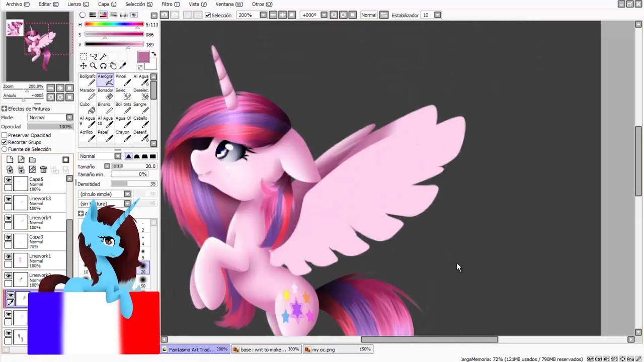This screenshot has height=362, width=644.
Task: Open the layer Mode dropdown
Action: coord(50,118)
